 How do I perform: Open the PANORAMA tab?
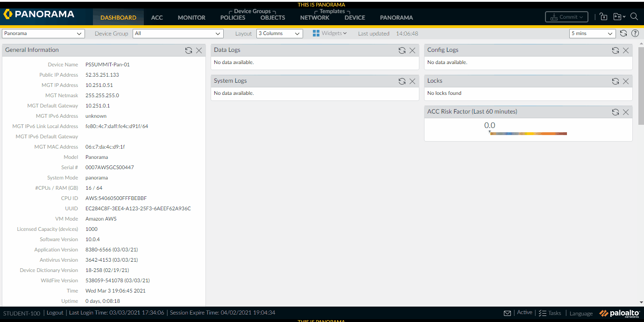pyautogui.click(x=396, y=18)
